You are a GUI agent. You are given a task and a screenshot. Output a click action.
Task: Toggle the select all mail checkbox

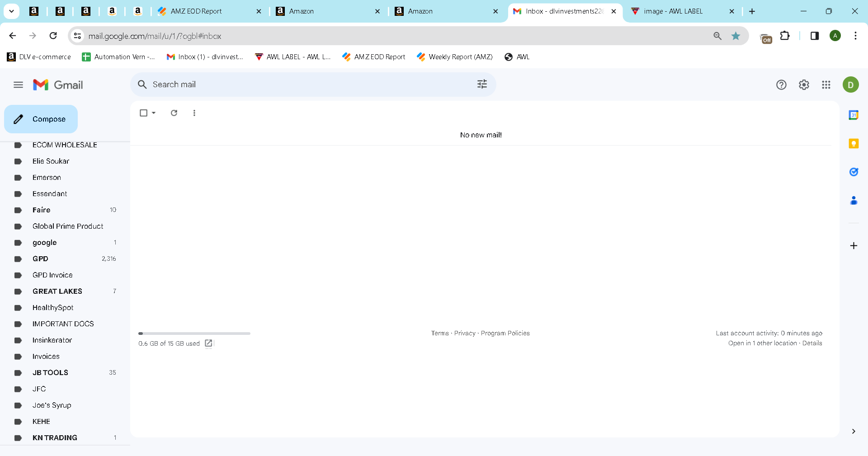tap(144, 113)
